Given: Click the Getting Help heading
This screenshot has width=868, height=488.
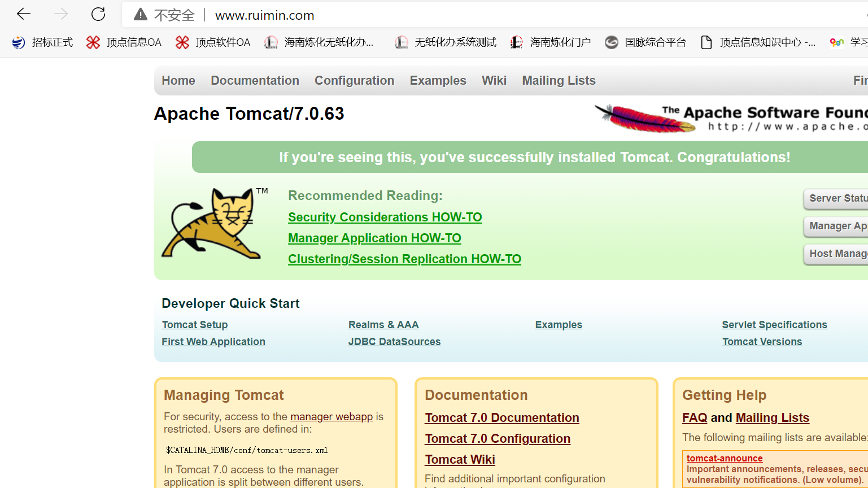Looking at the screenshot, I should 724,395.
